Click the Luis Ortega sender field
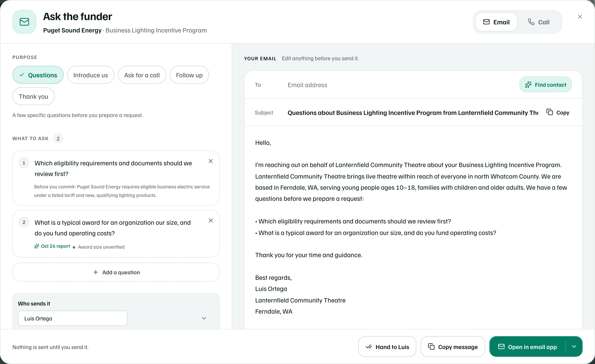Image resolution: width=595 pixels, height=364 pixels. [x=72, y=318]
